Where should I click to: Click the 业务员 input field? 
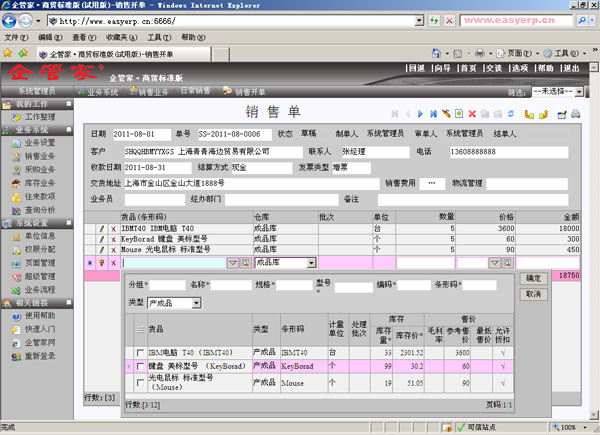click(x=155, y=200)
